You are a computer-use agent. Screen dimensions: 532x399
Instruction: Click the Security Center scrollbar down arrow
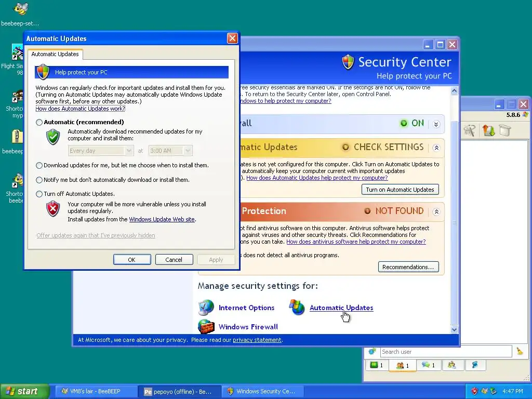(x=454, y=329)
